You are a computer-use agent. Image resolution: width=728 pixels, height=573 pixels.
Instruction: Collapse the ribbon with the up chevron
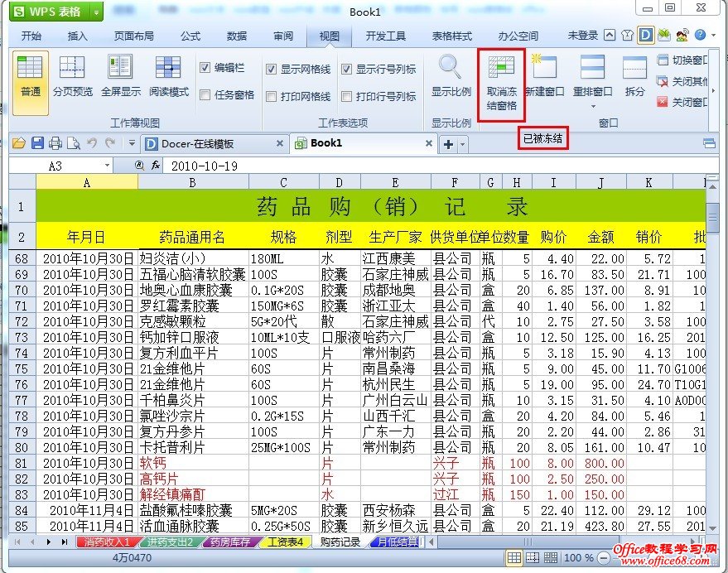pos(610,36)
